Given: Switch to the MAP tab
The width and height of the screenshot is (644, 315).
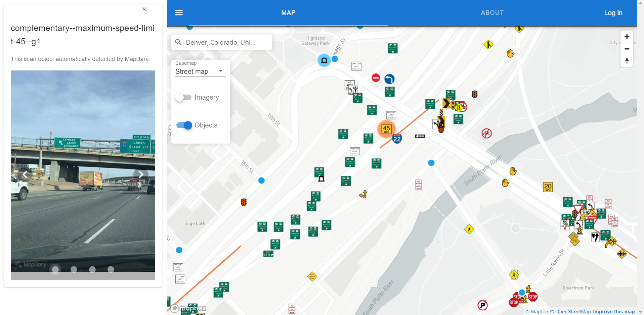Looking at the screenshot, I should coord(288,13).
